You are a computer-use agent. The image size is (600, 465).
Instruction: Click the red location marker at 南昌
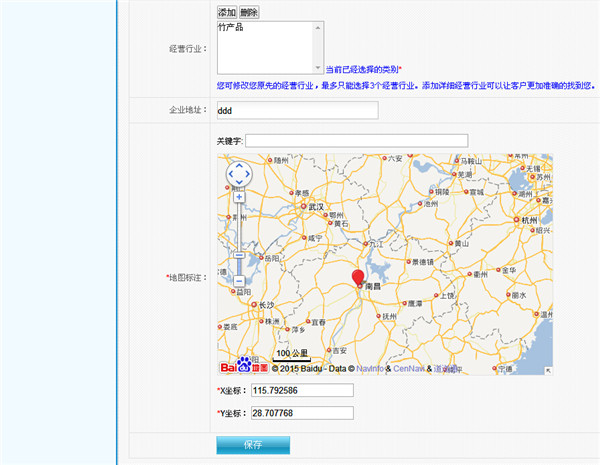click(x=359, y=278)
